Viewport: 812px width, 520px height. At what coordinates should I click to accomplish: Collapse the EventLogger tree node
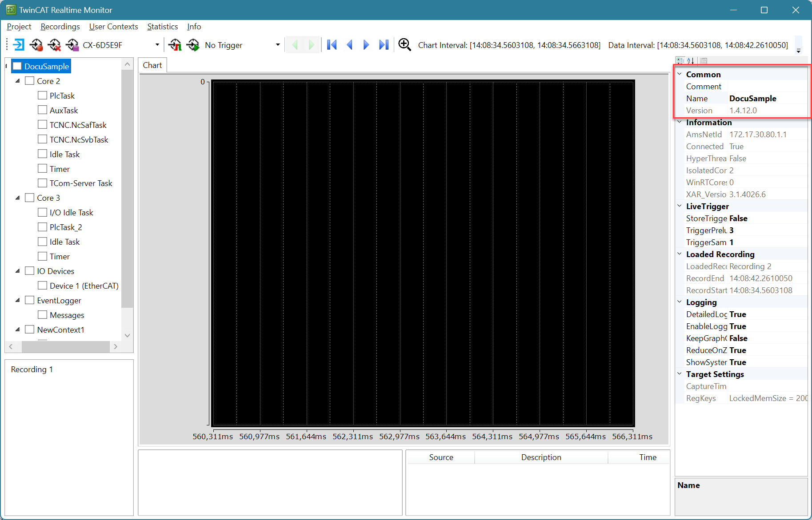pos(18,300)
